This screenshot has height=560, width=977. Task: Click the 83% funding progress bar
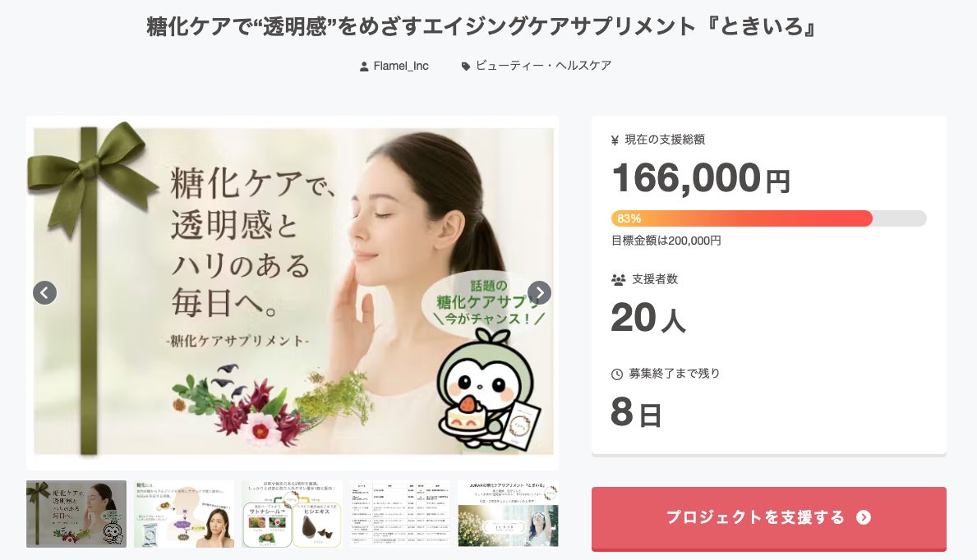[769, 218]
